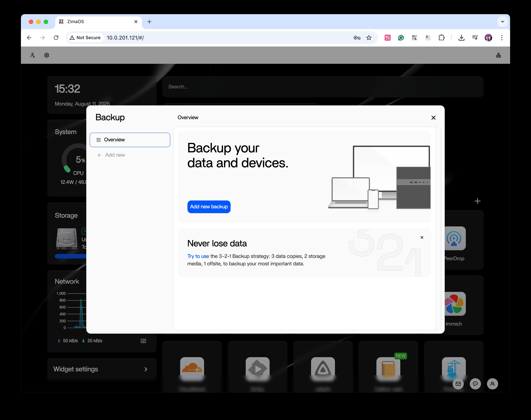The height and width of the screenshot is (420, 531).
Task: Bookmark this page with the star icon
Action: (x=369, y=38)
